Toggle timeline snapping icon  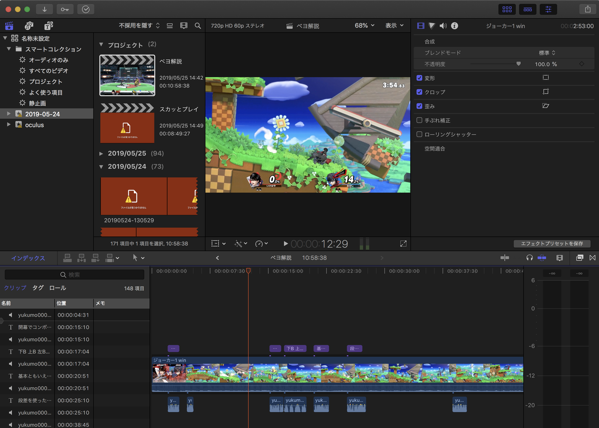[x=542, y=258]
